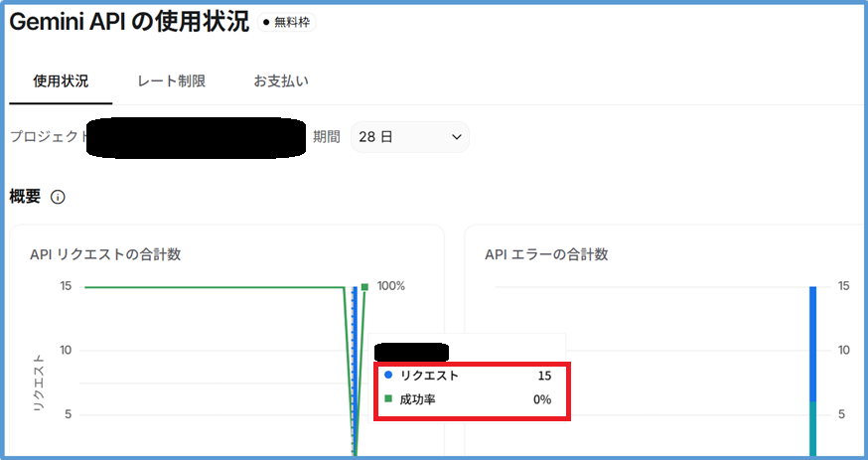Image resolution: width=868 pixels, height=460 pixels.
Task: Click the リクエスト 15 row in tooltip
Action: 471,377
